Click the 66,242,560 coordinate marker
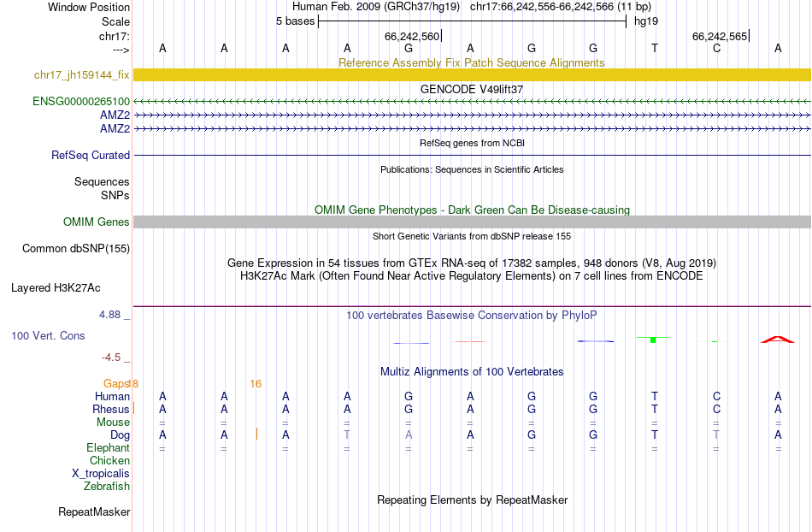This screenshot has height=532, width=812. [x=412, y=36]
